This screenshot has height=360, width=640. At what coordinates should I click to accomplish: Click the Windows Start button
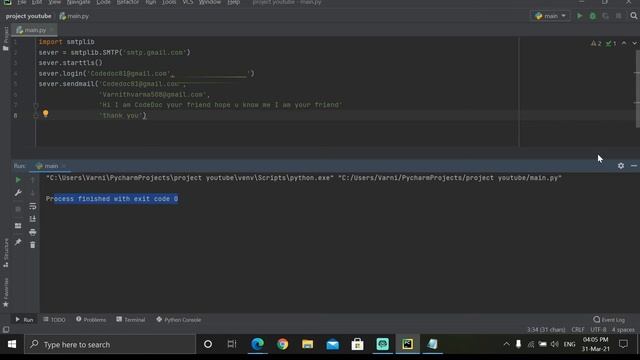[12, 344]
